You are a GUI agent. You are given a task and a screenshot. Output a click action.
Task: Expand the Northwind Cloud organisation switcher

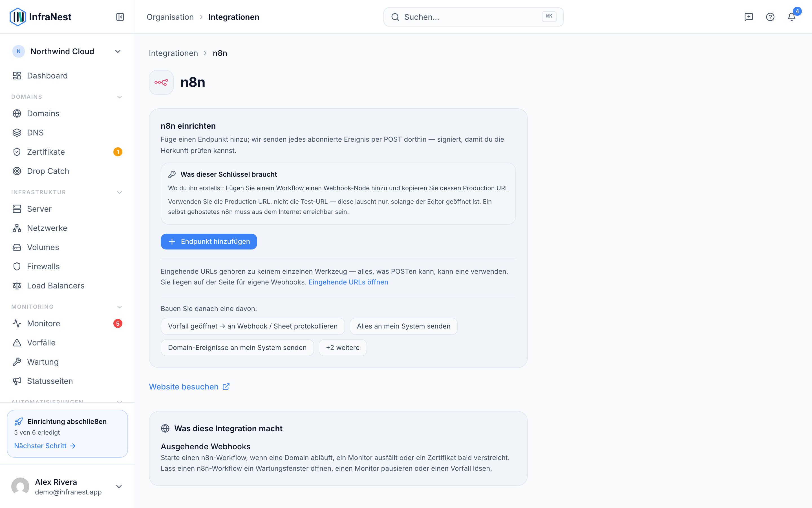(x=67, y=51)
